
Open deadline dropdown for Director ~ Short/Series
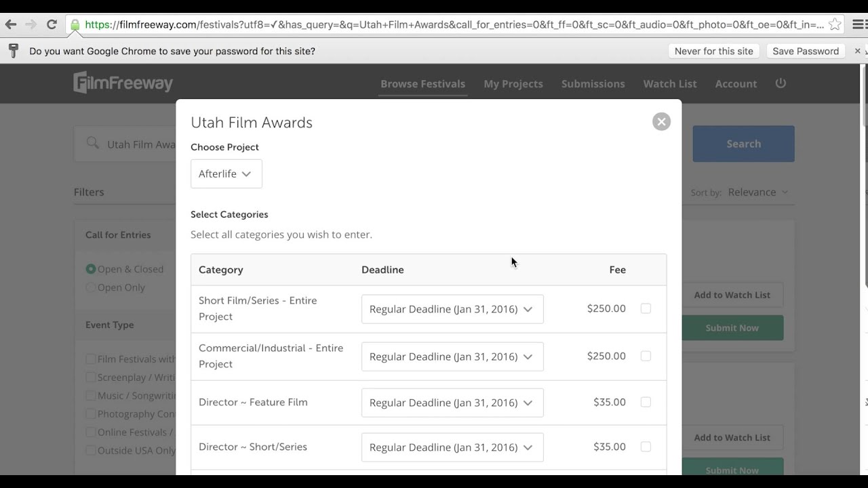point(452,447)
